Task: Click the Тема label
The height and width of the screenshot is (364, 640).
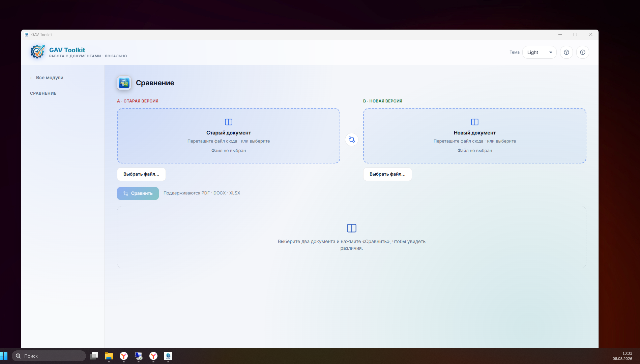Action: pos(515,52)
